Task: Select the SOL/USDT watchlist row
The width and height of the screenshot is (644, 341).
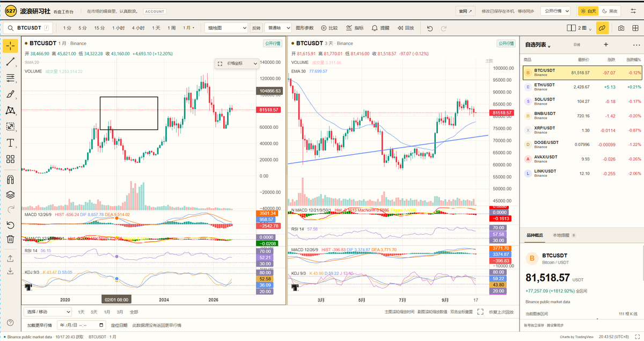Action: 582,101
